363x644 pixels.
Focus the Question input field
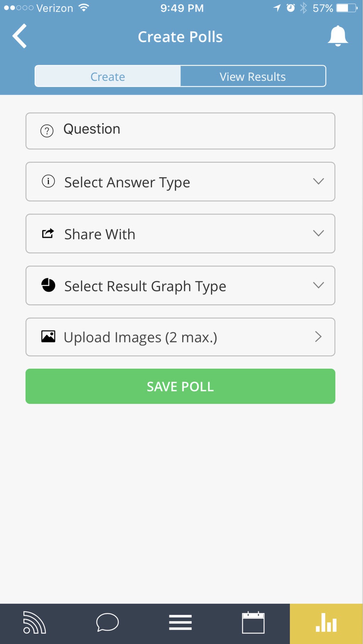pyautogui.click(x=192, y=131)
